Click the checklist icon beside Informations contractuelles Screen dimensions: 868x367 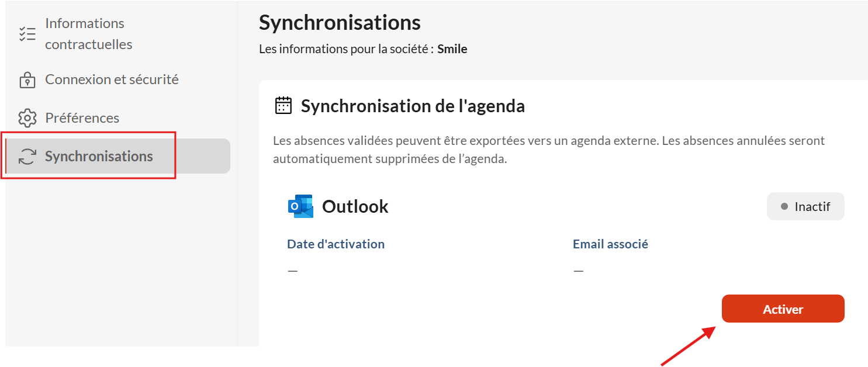(x=27, y=34)
